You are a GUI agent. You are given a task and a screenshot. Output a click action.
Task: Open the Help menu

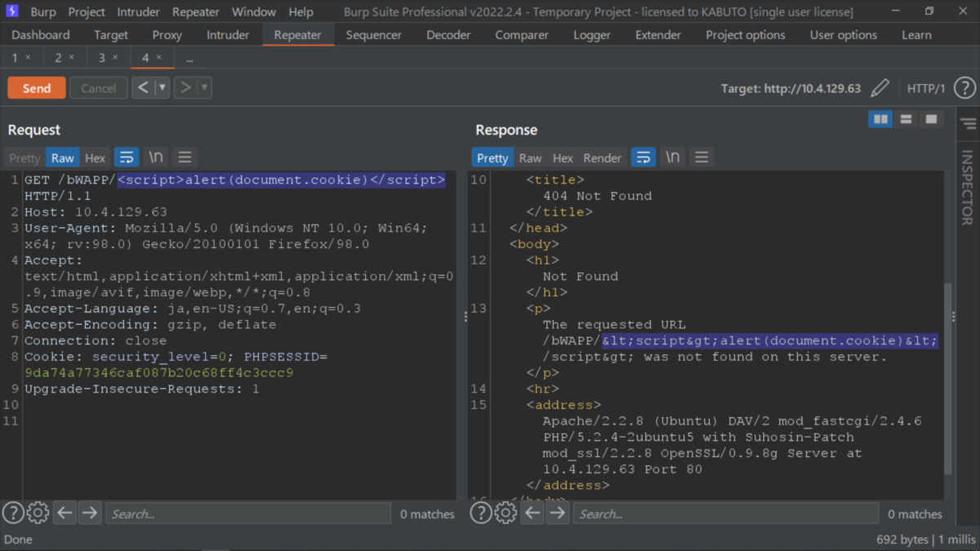(301, 12)
